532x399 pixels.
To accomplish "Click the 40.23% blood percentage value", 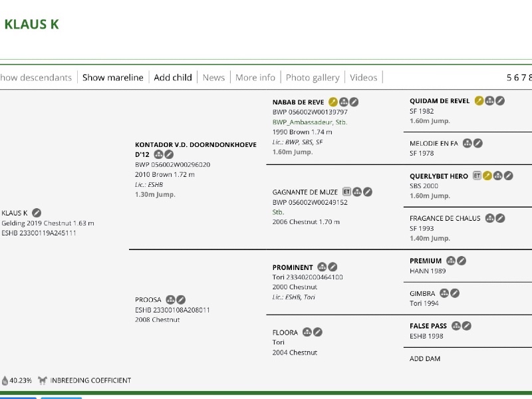I will pos(21,380).
